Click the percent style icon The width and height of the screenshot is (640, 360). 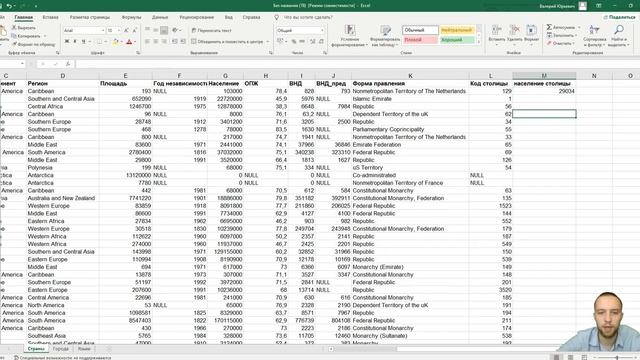(x=294, y=41)
